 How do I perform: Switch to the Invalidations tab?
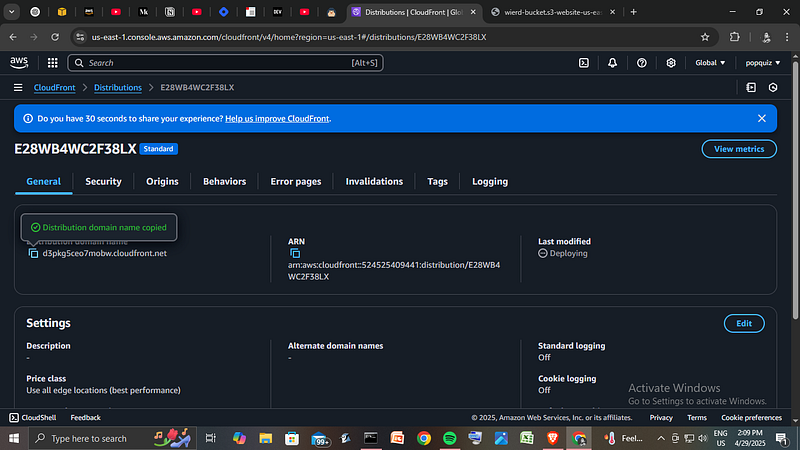(x=374, y=182)
